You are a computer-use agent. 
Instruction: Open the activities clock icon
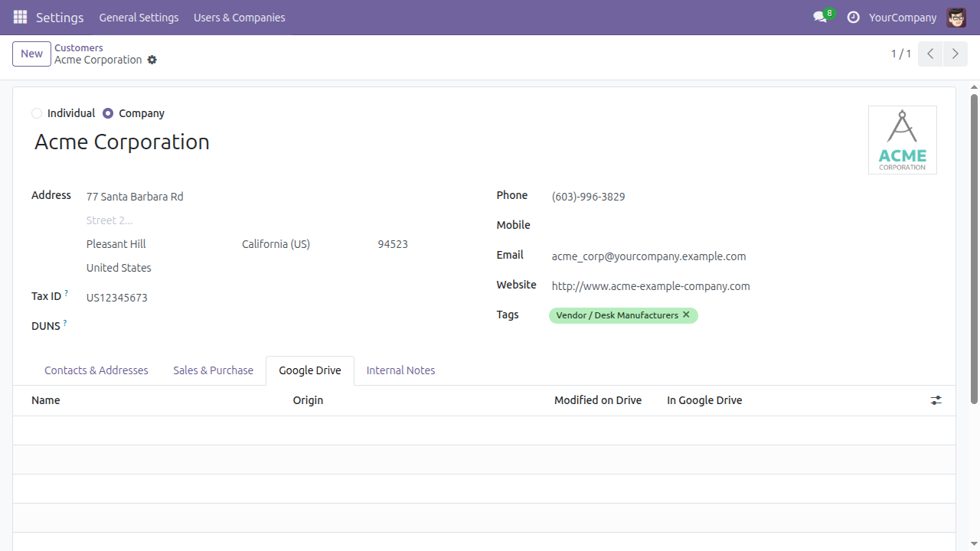click(853, 17)
